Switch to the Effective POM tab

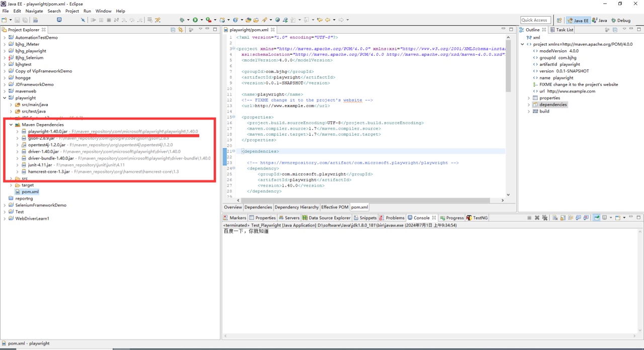coord(335,207)
